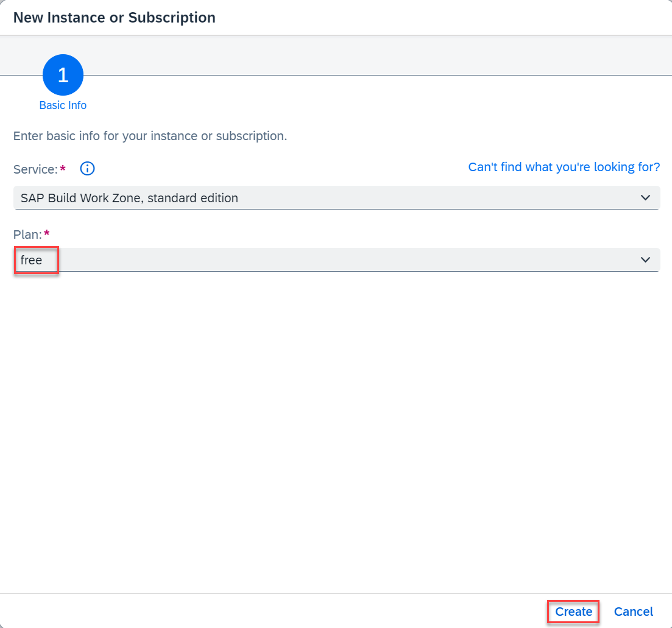Click the Service field showing SAP Build Work Zone
Screen dimensions: 672x628
336,197
